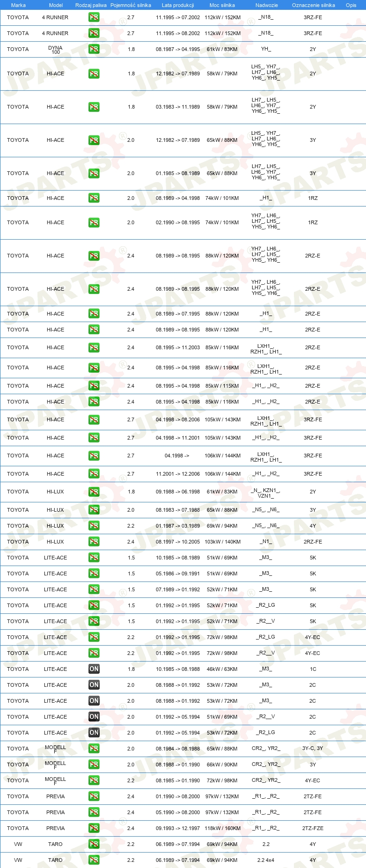
Task: Click the 'Model' column header
Action: (x=56, y=5)
